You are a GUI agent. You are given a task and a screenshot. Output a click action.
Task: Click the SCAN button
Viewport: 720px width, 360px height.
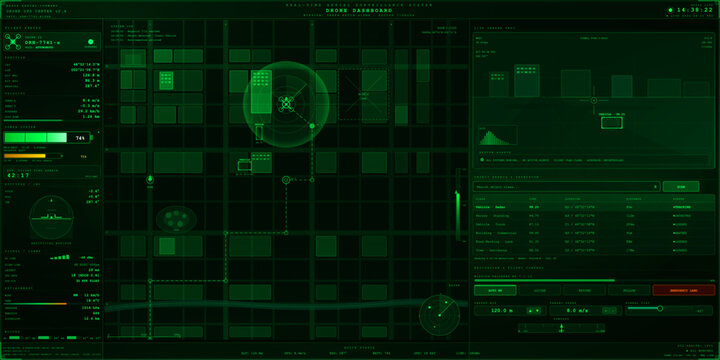681,186
